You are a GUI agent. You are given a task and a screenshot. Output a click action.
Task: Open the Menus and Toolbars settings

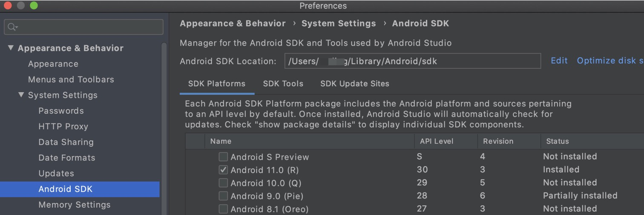[x=71, y=79]
